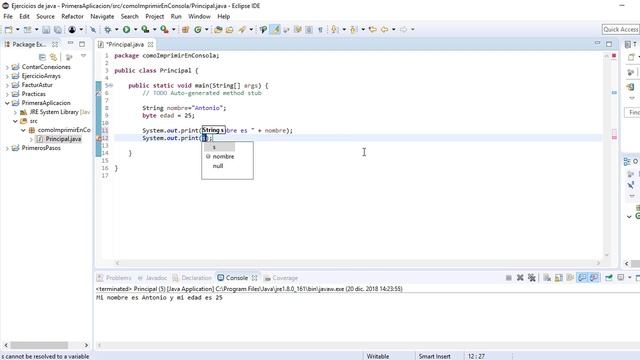Open Package Explorer view menu triangle
Screen dimensions: 640x360
[83, 56]
